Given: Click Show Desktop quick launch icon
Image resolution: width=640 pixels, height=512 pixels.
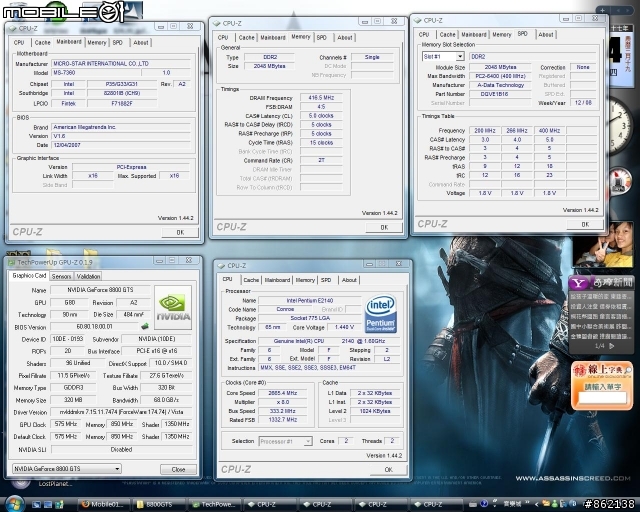Looking at the screenshot, I should point(36,505).
